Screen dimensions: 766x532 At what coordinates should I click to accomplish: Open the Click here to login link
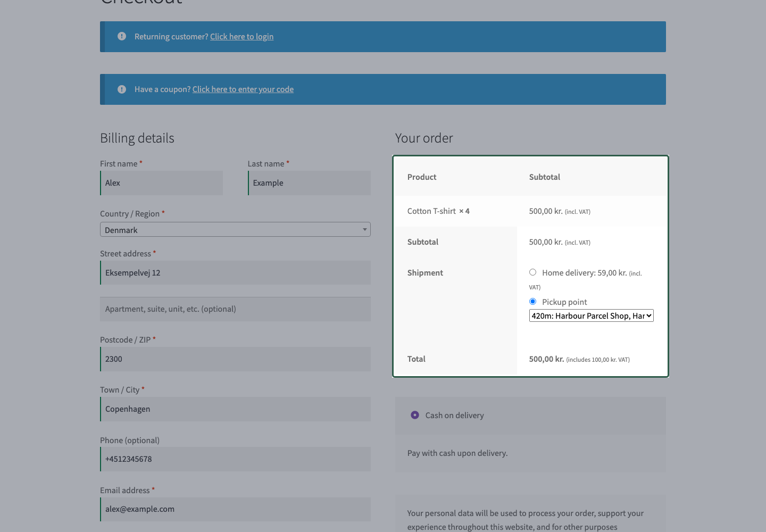[x=242, y=36]
